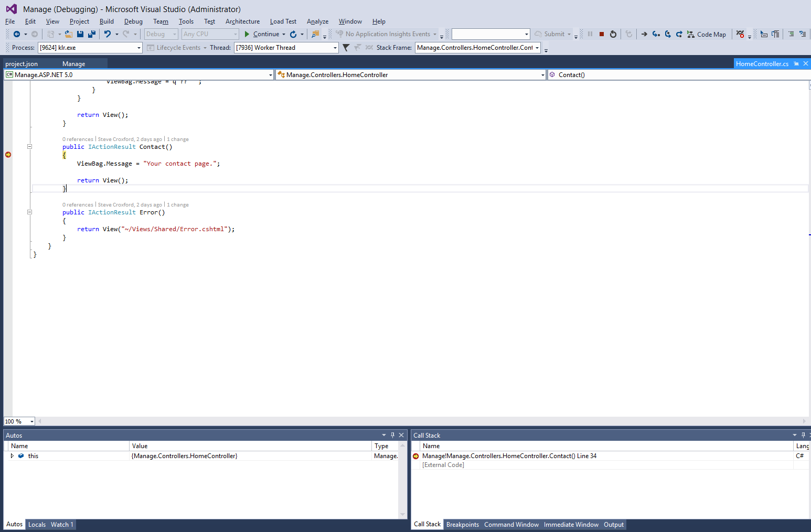Toggle the thread filter funnel icon

click(x=346, y=48)
